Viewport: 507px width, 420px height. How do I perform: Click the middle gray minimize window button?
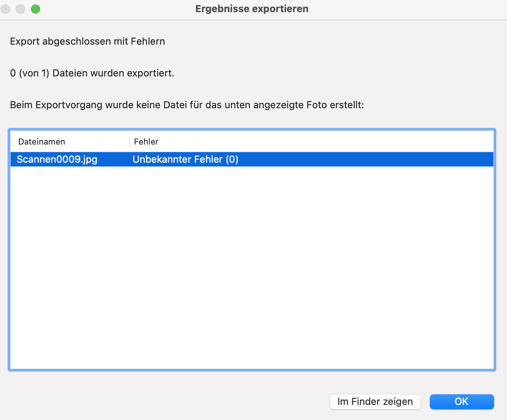coord(20,9)
